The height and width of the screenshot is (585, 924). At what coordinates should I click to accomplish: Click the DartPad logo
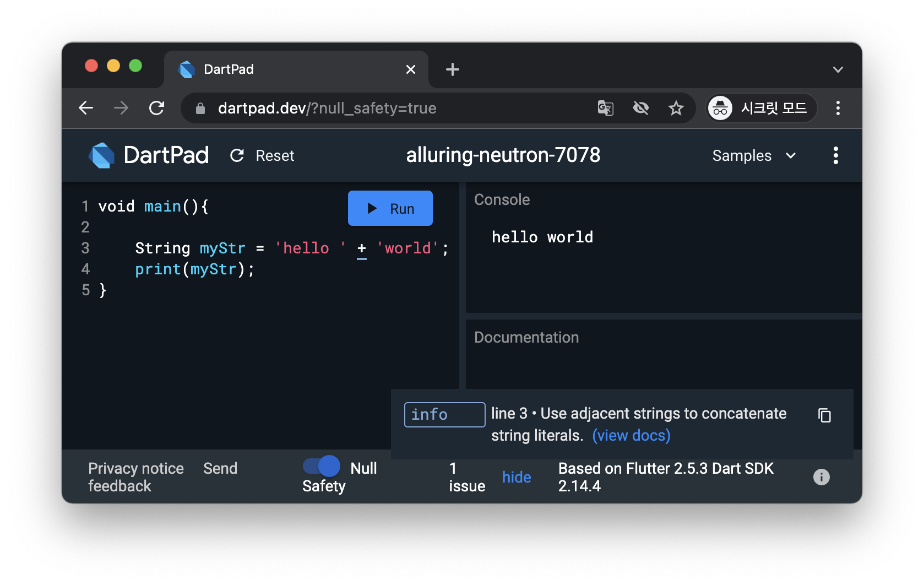149,155
